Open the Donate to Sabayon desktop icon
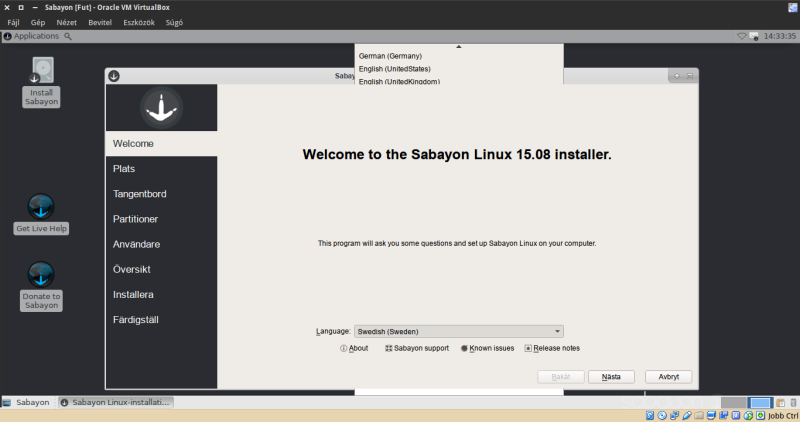 41,286
